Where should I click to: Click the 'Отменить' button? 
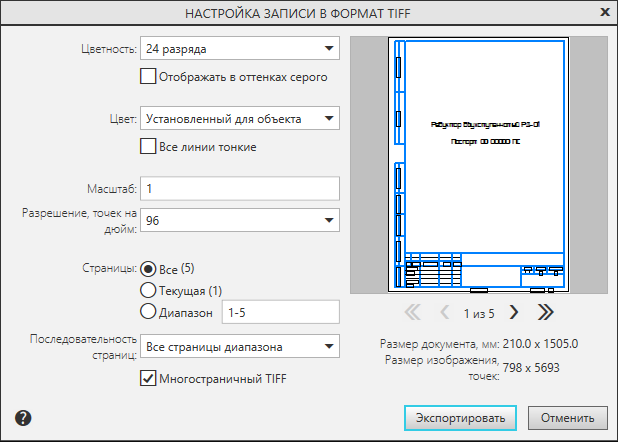pyautogui.click(x=568, y=417)
